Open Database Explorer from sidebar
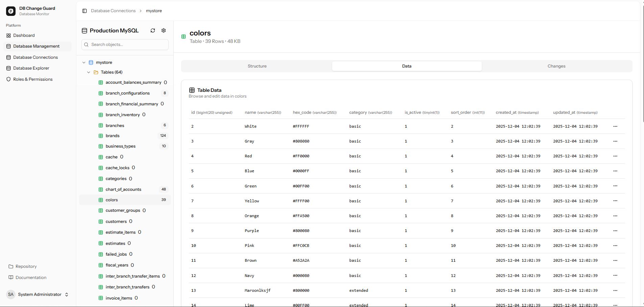The width and height of the screenshot is (644, 307). point(31,68)
